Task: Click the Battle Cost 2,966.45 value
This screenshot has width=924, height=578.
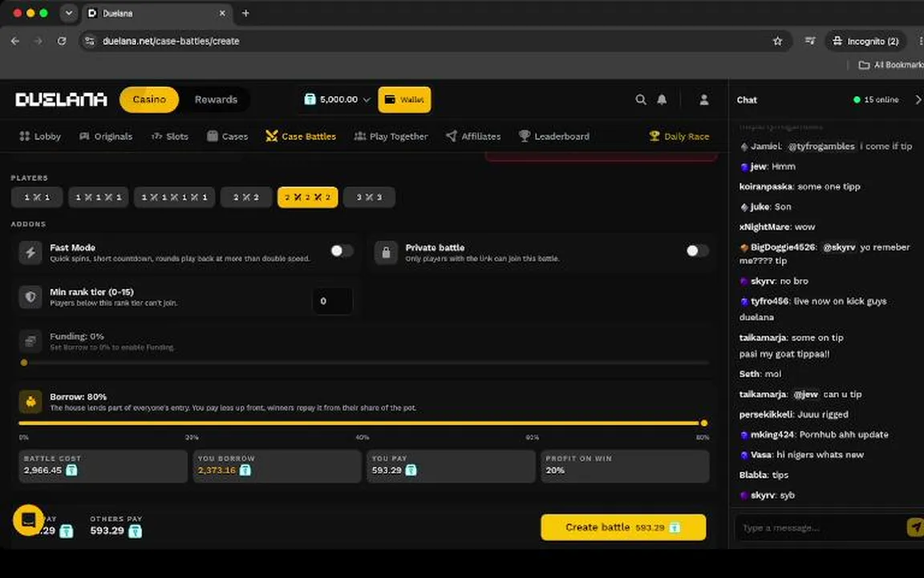Action: click(x=43, y=470)
